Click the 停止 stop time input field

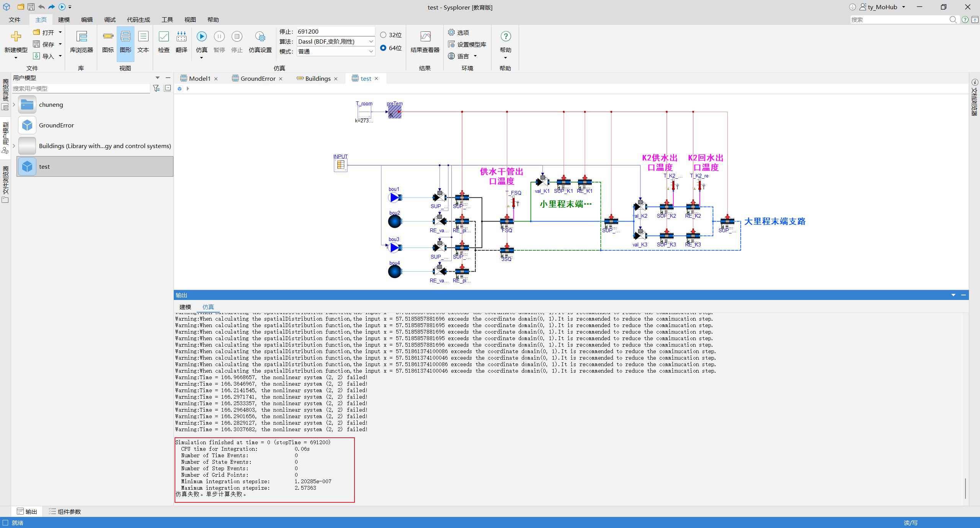click(336, 31)
